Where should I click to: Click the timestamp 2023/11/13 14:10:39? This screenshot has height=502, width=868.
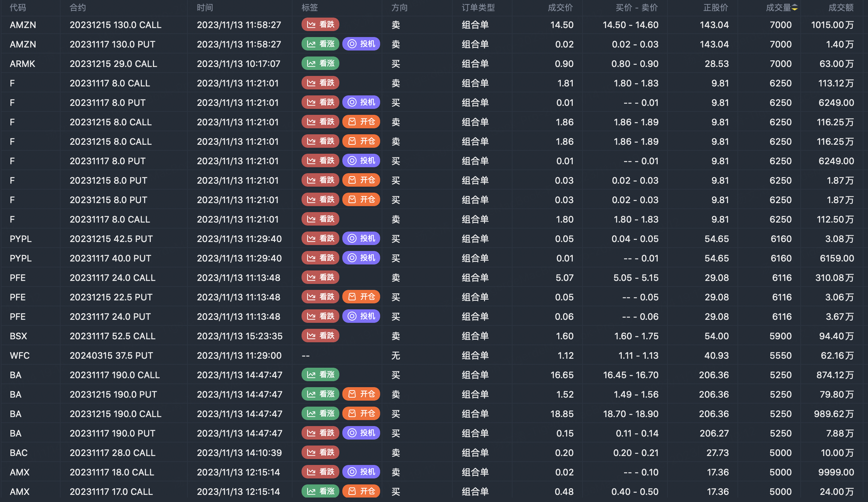[239, 453]
